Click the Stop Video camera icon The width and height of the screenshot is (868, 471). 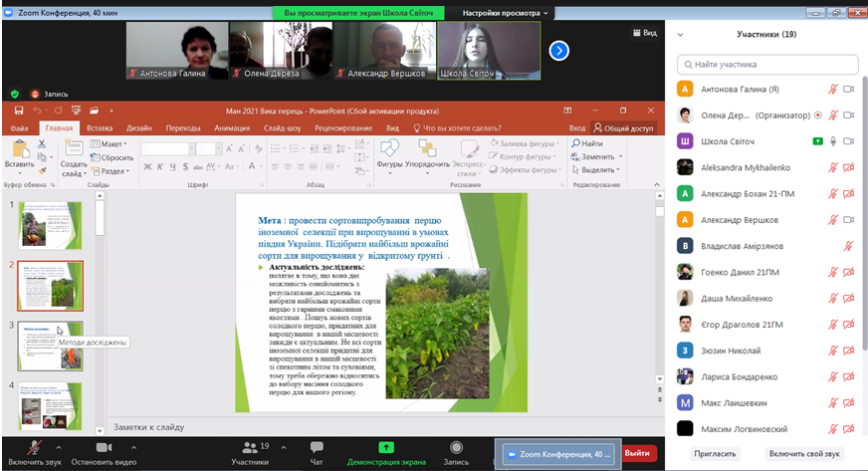pyautogui.click(x=105, y=447)
